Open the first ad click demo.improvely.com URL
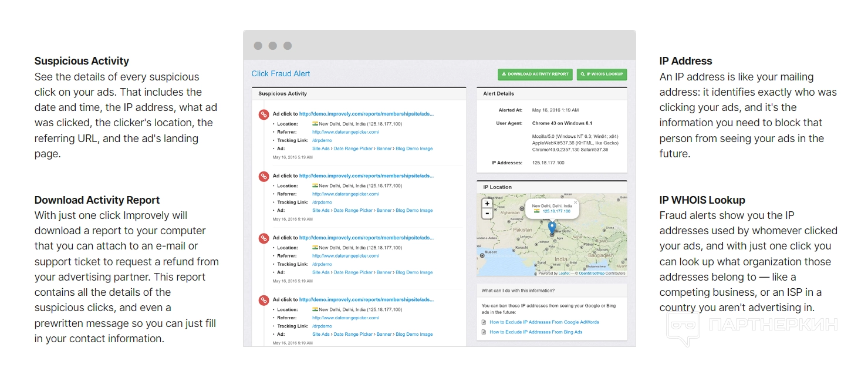This screenshot has width=868, height=378. click(x=366, y=114)
